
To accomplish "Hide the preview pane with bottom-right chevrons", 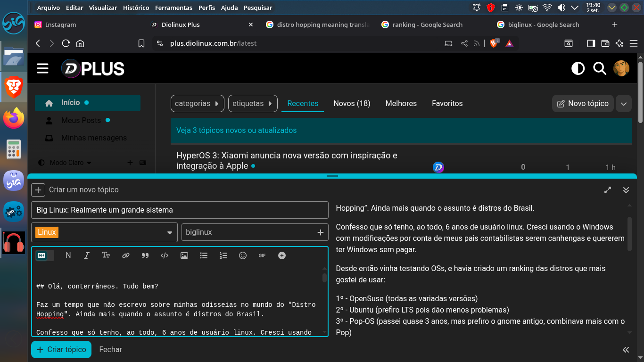I will 626,350.
